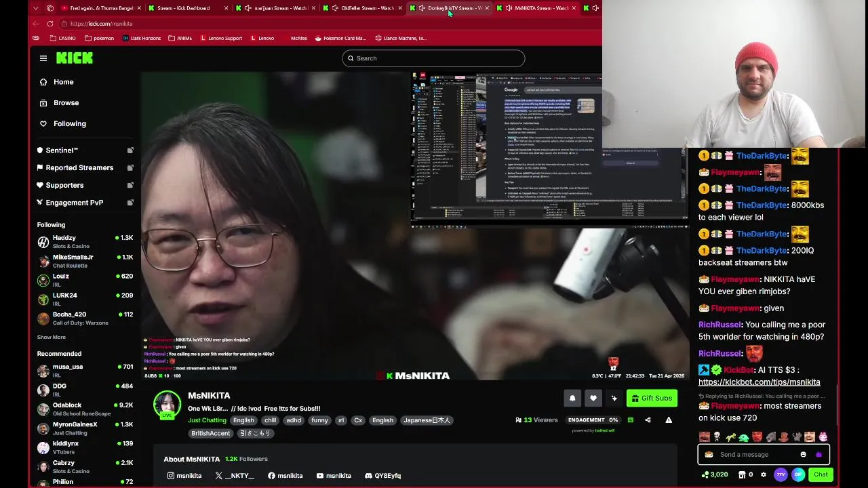Viewport: 868px width, 488px height.
Task: Switch to the marijuan Stream tab
Action: point(275,8)
